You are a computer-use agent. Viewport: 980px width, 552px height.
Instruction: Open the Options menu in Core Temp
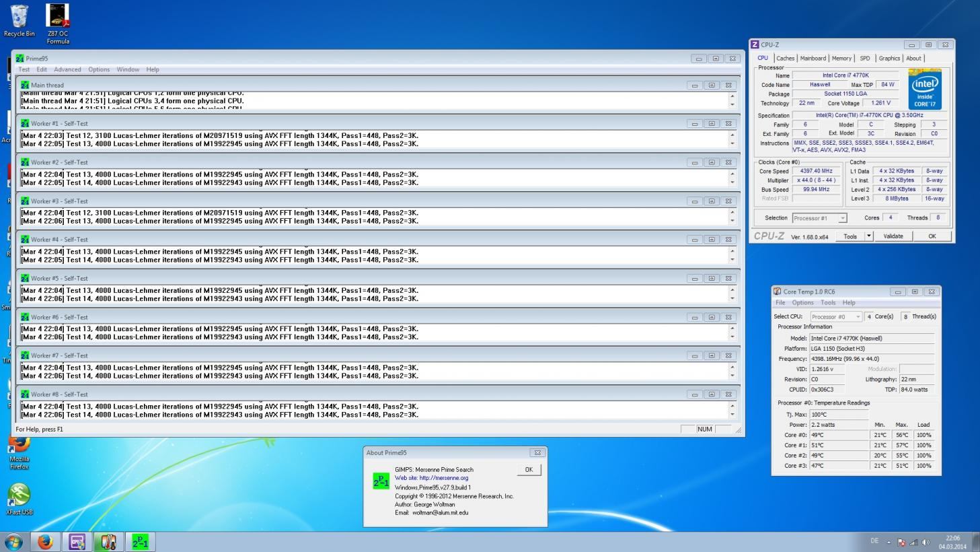802,303
